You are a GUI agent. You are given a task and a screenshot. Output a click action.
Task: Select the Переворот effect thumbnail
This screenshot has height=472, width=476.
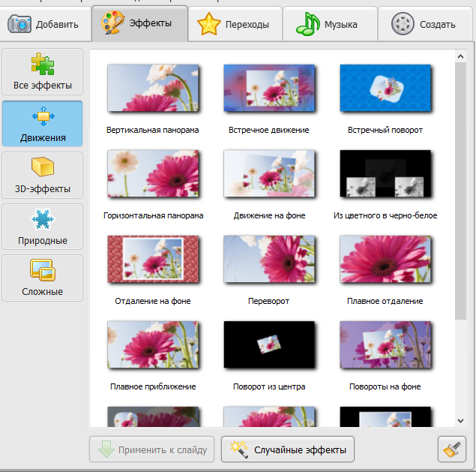tap(269, 259)
